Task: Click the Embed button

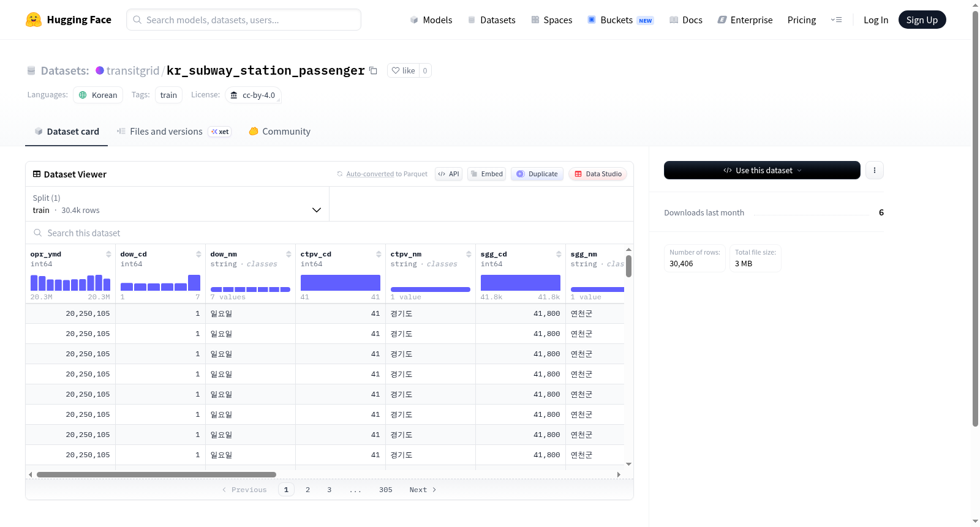Action: pos(486,174)
